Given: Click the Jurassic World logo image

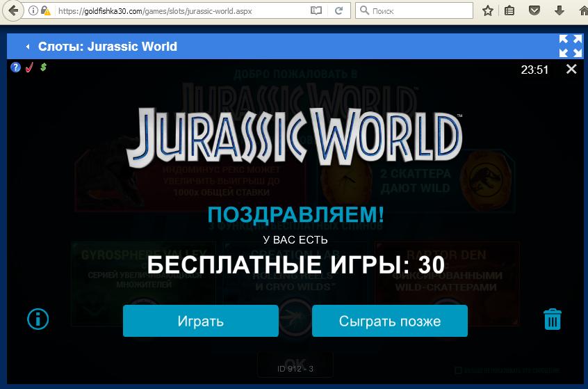Looking at the screenshot, I should (x=295, y=137).
